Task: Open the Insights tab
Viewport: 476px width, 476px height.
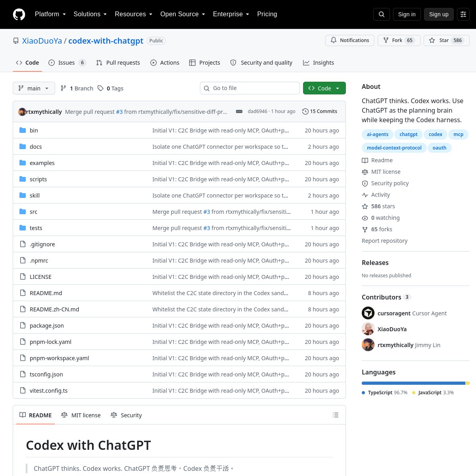Action: (319, 63)
